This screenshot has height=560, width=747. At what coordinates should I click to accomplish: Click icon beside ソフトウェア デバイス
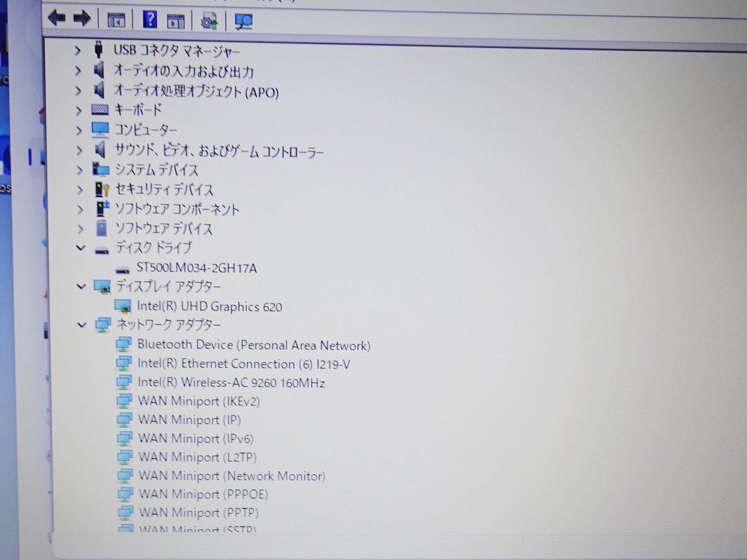(102, 228)
